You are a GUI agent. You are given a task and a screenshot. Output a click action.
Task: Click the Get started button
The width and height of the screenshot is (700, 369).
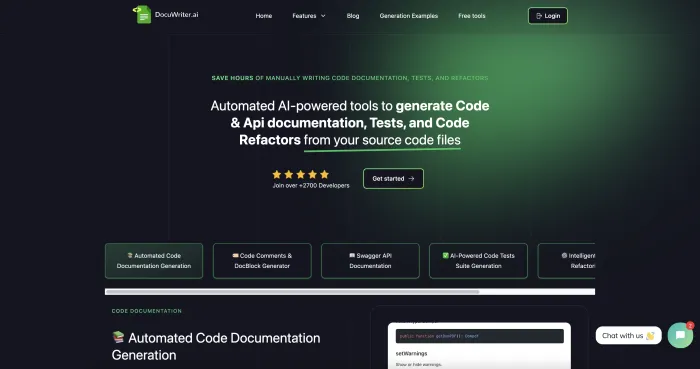(393, 178)
